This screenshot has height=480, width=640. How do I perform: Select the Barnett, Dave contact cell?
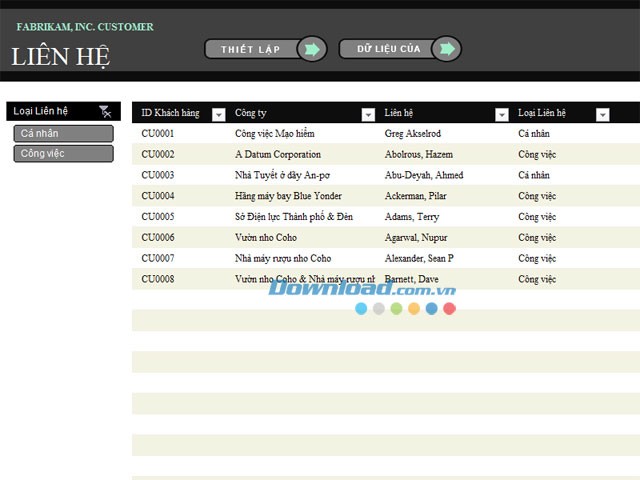click(412, 279)
